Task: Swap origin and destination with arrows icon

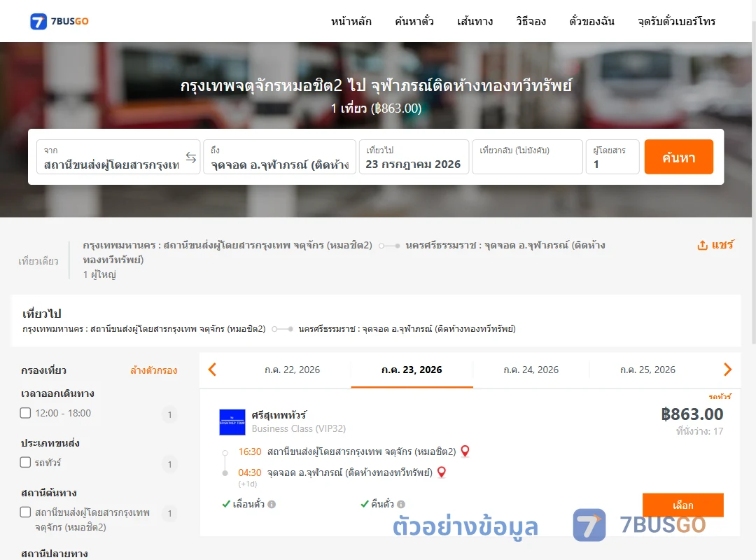Action: point(191,157)
